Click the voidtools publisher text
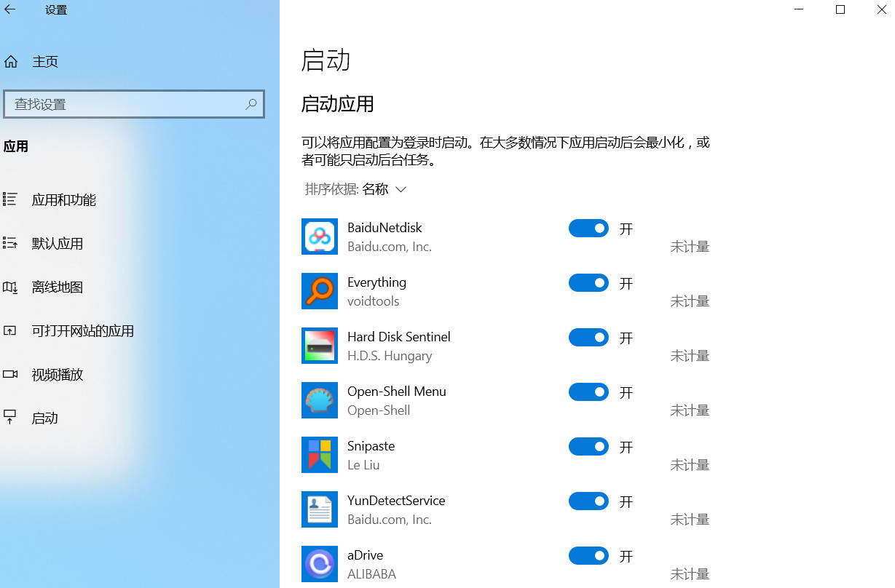The width and height of the screenshot is (895, 588). coord(374,301)
